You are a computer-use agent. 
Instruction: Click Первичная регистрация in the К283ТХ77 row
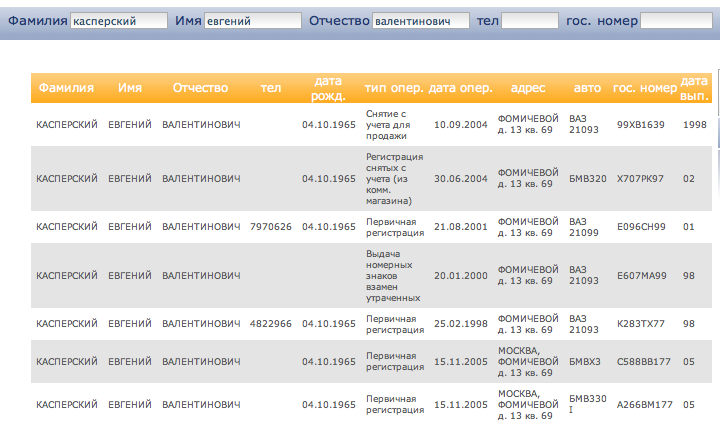(395, 324)
